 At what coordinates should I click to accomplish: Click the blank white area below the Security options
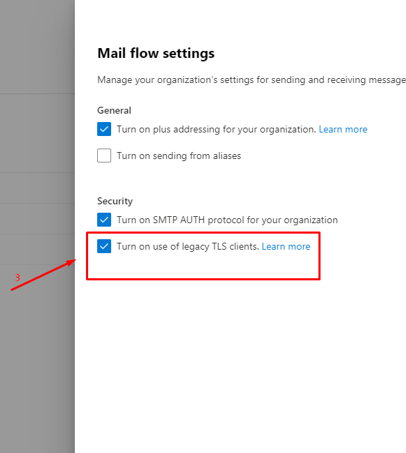[x=240, y=367]
